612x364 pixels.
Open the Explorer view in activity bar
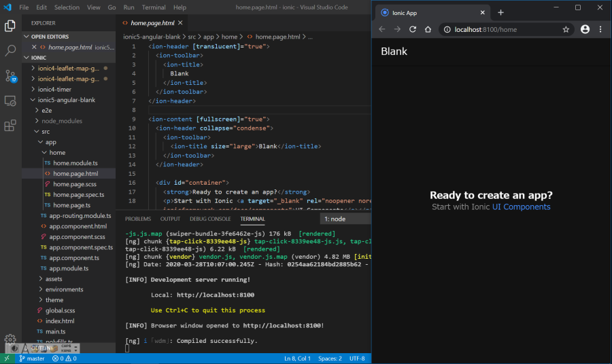click(10, 26)
